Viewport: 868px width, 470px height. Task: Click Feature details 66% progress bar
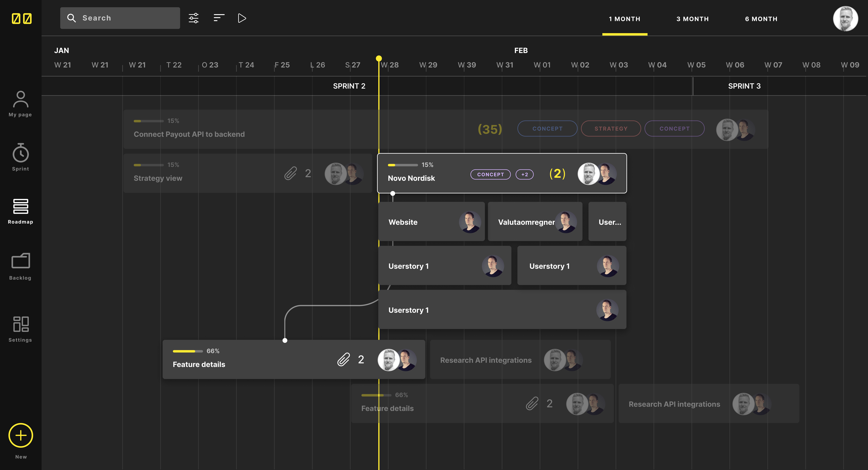pos(188,351)
